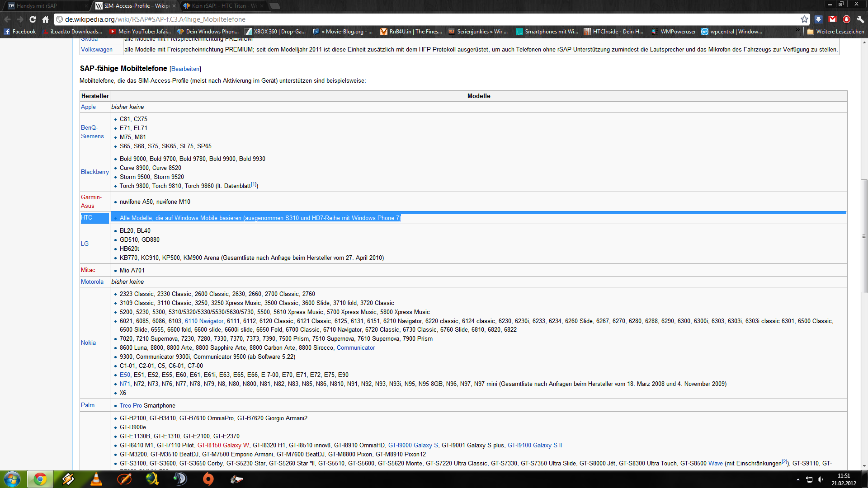Open Serienjunkies bookmark

click(x=478, y=32)
